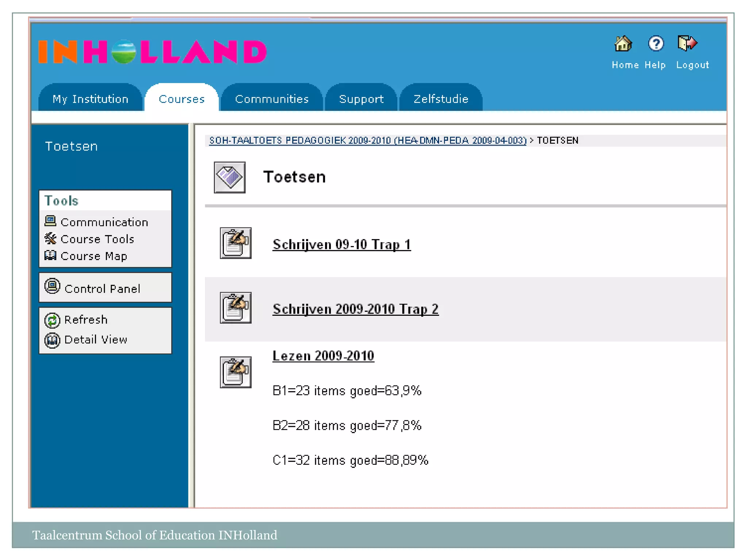Viewport: 747px width, 560px height.
Task: Click the Toetsen page header icon
Action: [x=229, y=178]
